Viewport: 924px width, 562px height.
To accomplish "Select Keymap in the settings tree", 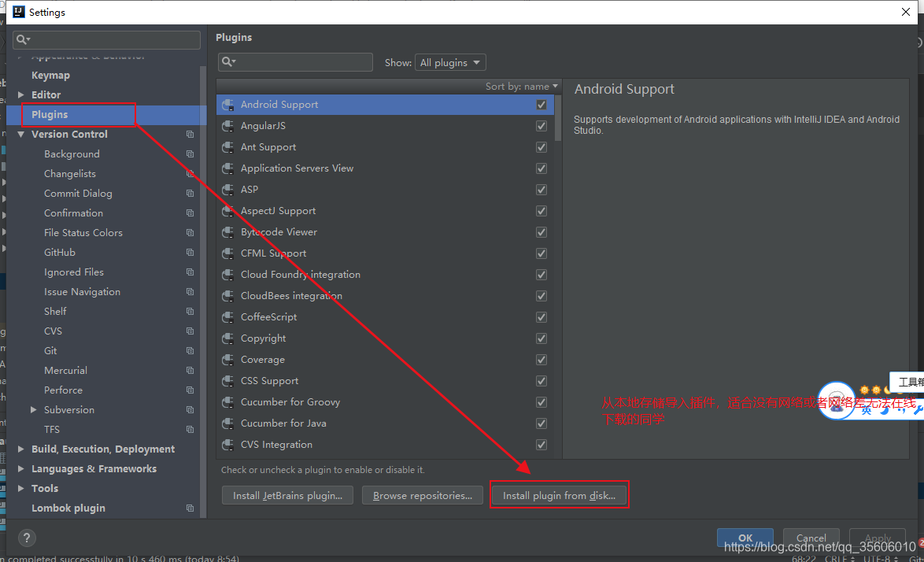I will click(50, 76).
